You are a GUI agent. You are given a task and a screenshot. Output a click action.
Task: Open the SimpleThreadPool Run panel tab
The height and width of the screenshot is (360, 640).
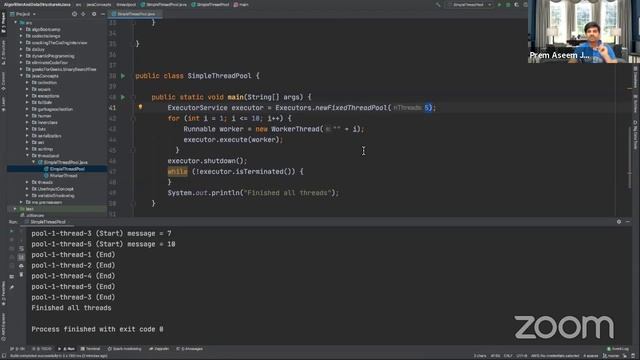[x=47, y=222]
